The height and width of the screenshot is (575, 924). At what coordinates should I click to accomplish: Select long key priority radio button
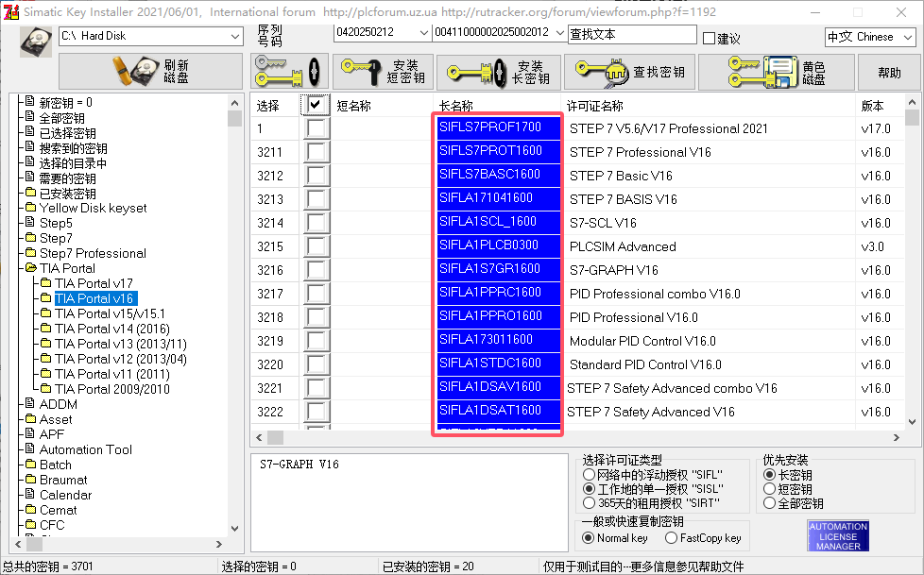point(769,474)
